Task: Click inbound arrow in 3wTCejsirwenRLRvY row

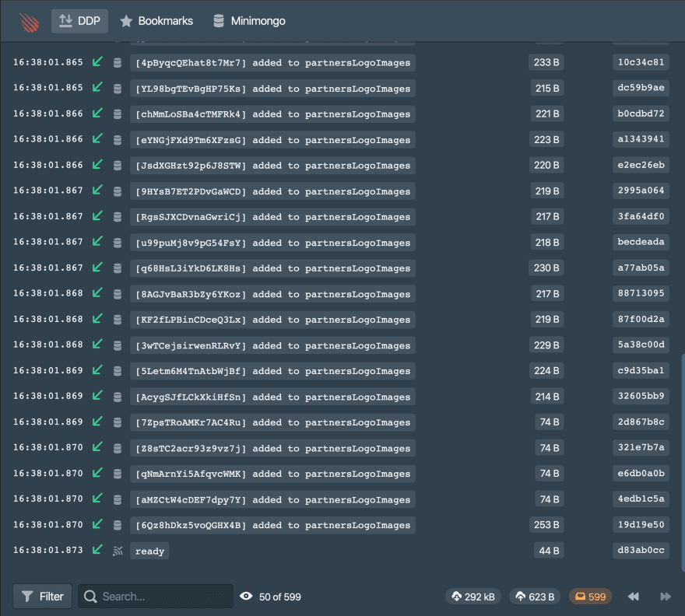Action: tap(97, 344)
